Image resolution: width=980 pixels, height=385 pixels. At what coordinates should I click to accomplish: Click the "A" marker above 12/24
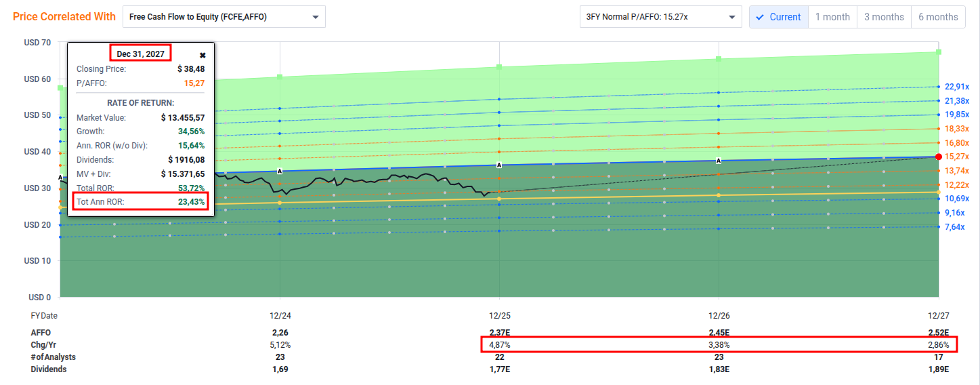280,171
